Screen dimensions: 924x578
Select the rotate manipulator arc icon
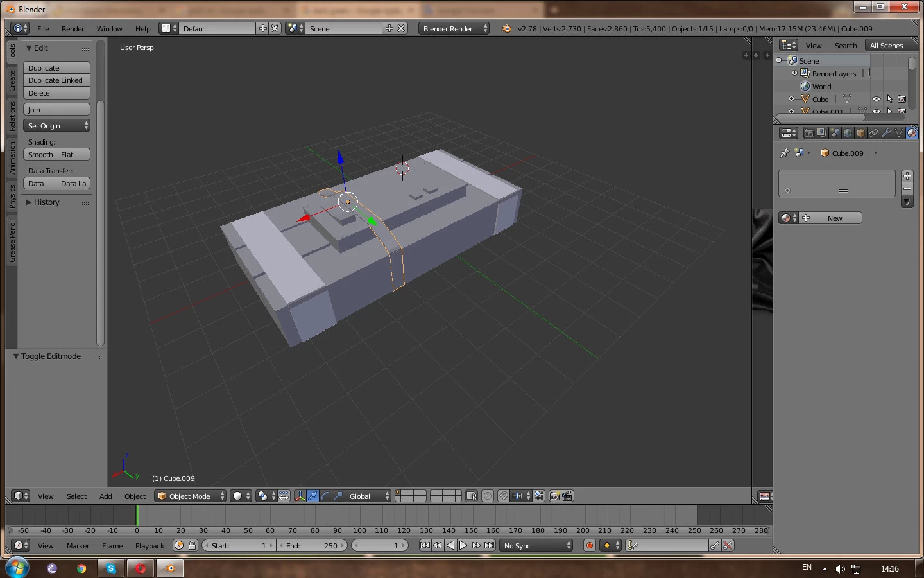325,496
